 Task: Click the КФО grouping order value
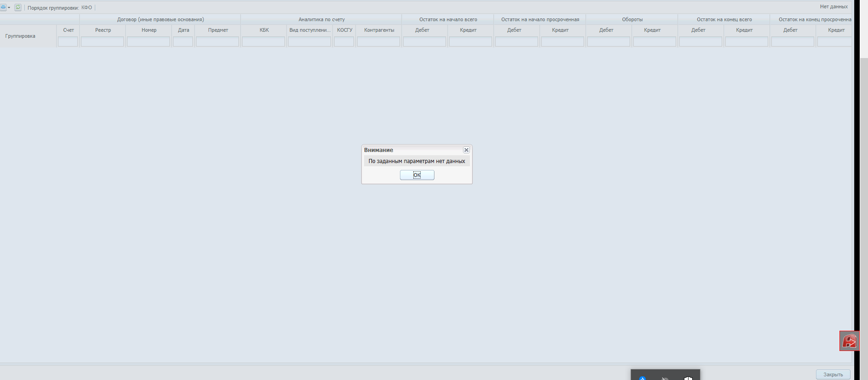(x=87, y=7)
